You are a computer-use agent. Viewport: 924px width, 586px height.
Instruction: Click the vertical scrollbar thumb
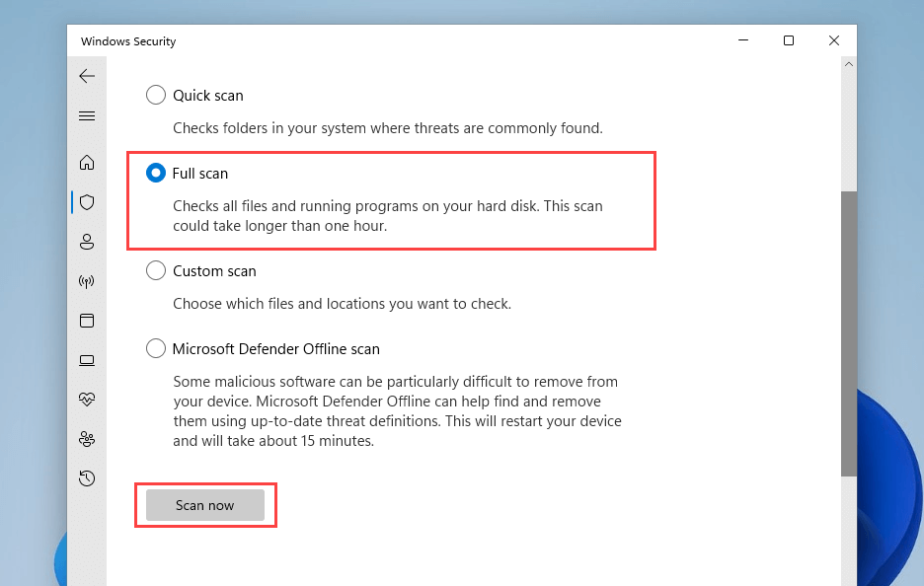[x=848, y=333]
